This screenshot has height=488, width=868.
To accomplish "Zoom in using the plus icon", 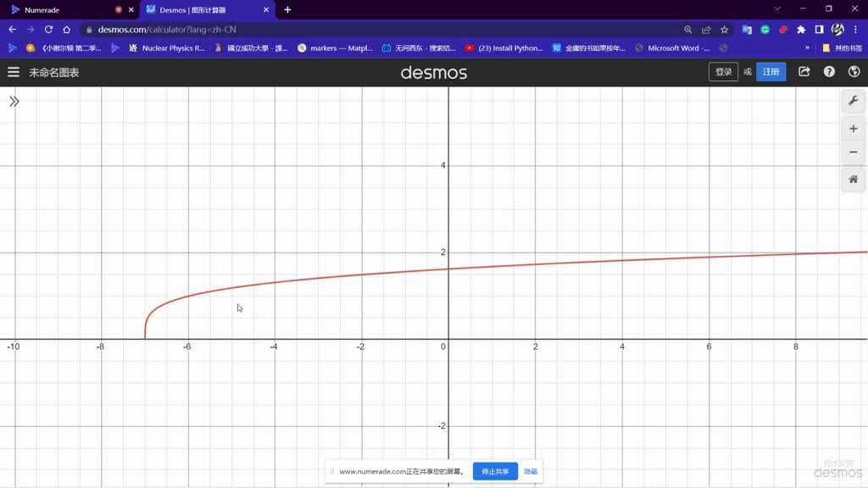I will [x=853, y=128].
